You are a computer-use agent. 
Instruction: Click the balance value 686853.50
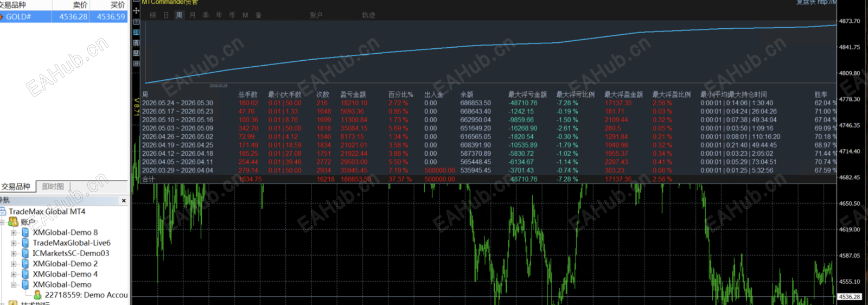[476, 103]
